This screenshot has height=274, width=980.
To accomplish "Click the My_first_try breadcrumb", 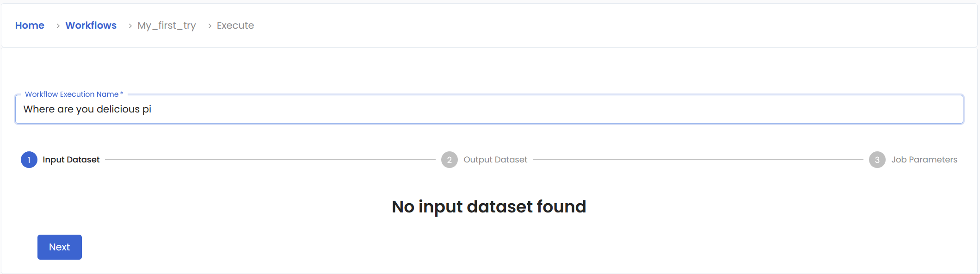I will (x=166, y=25).
